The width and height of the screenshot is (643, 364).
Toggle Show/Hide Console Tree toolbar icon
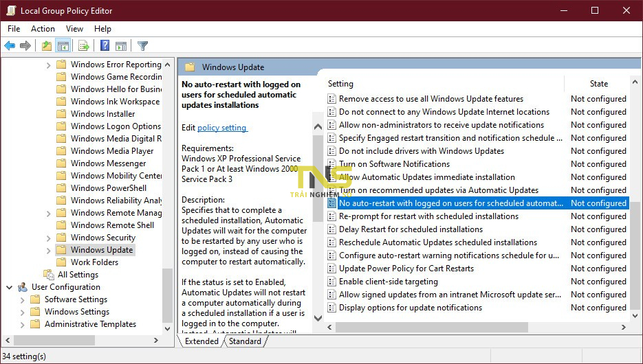pyautogui.click(x=63, y=46)
